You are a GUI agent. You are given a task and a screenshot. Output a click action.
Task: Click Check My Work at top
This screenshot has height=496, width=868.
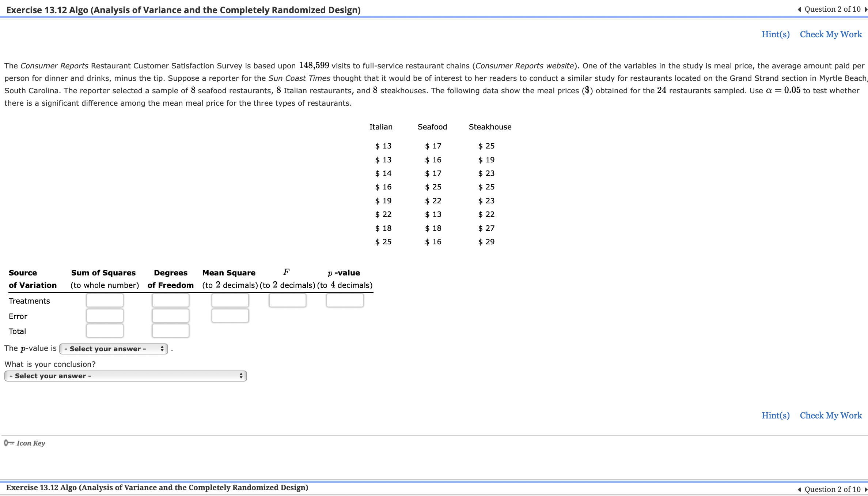(830, 34)
